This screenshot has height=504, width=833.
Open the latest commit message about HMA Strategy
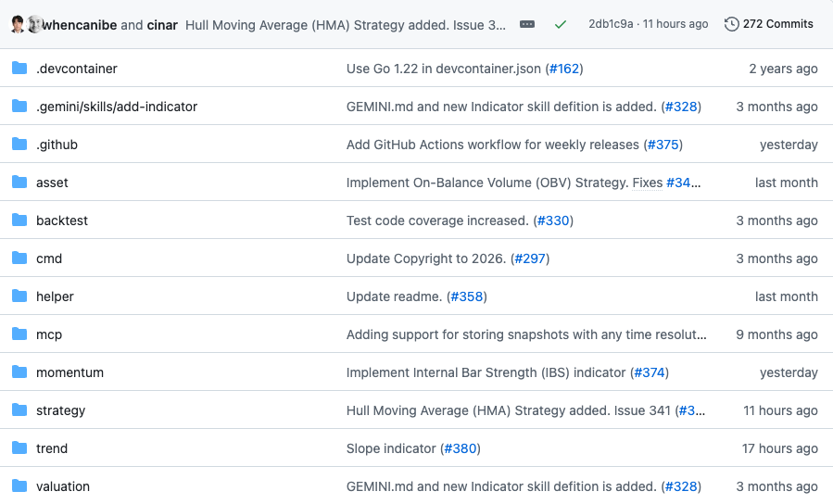(x=346, y=25)
